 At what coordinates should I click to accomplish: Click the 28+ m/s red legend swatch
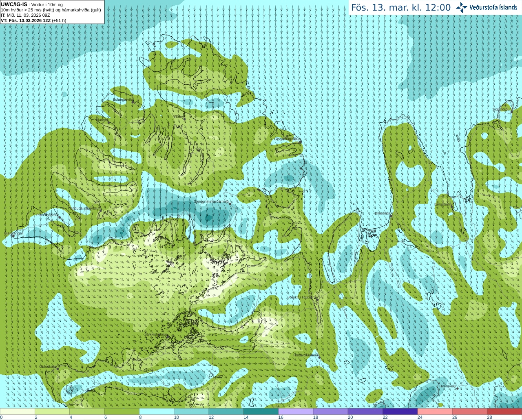coord(504,411)
